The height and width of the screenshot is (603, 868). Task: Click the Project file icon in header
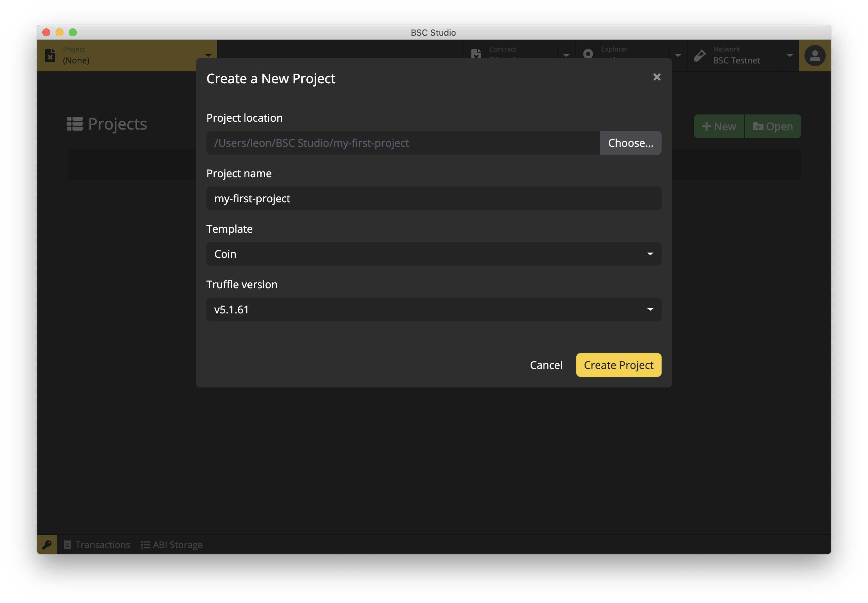pyautogui.click(x=50, y=55)
